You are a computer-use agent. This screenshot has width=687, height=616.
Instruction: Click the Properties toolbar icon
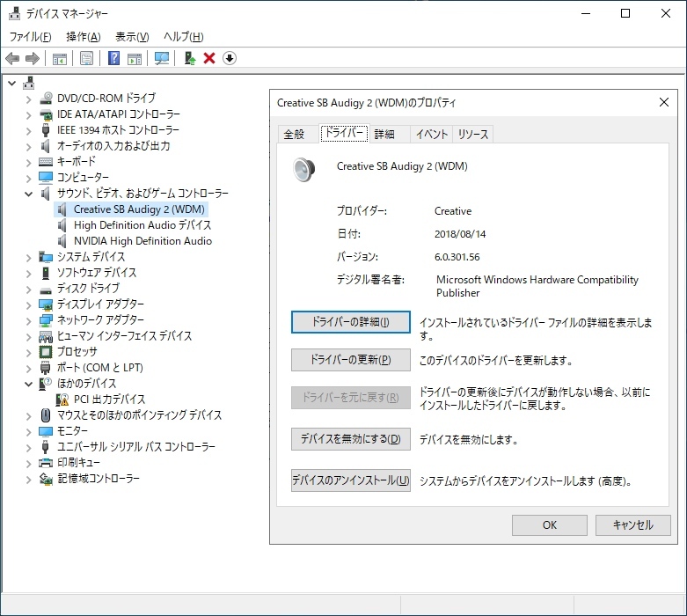click(x=87, y=58)
